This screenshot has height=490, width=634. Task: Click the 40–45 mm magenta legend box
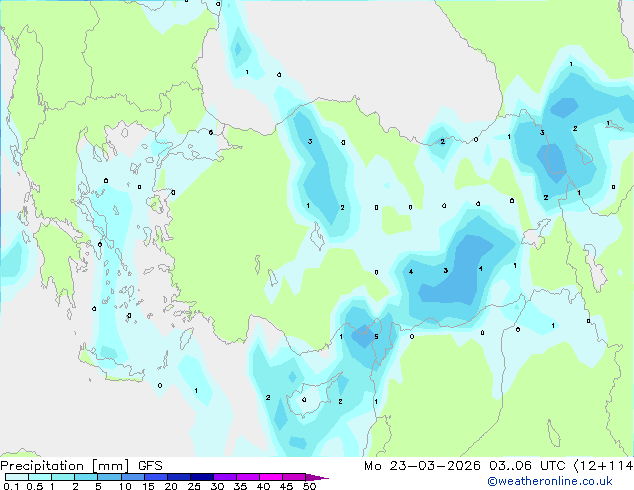point(271,477)
